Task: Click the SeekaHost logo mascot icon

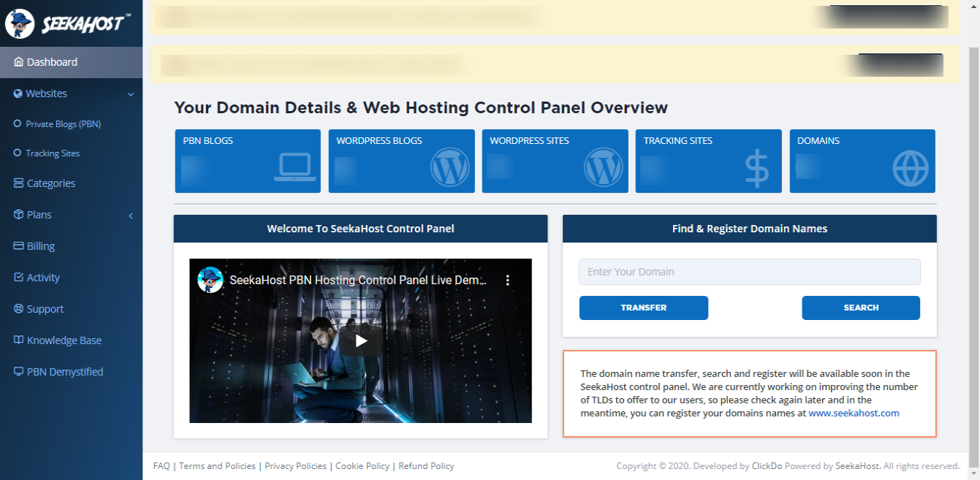Action: [20, 24]
